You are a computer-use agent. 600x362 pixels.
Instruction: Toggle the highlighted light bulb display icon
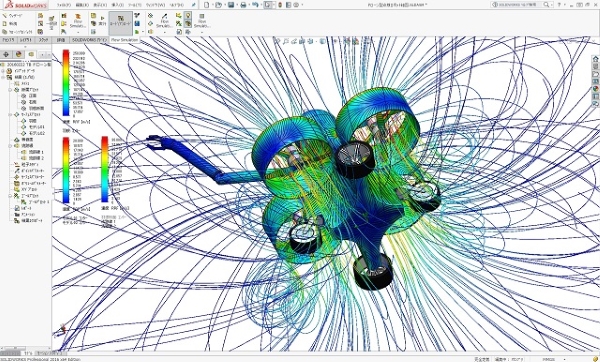coord(188,15)
